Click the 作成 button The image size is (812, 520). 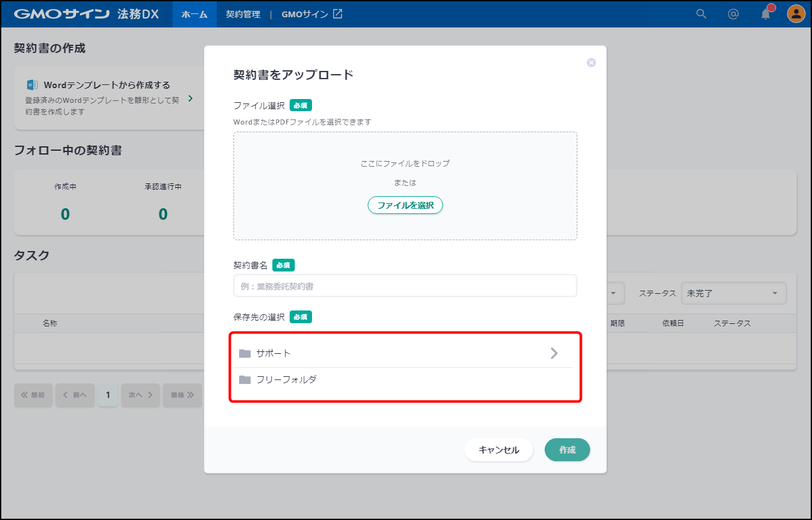tap(567, 450)
